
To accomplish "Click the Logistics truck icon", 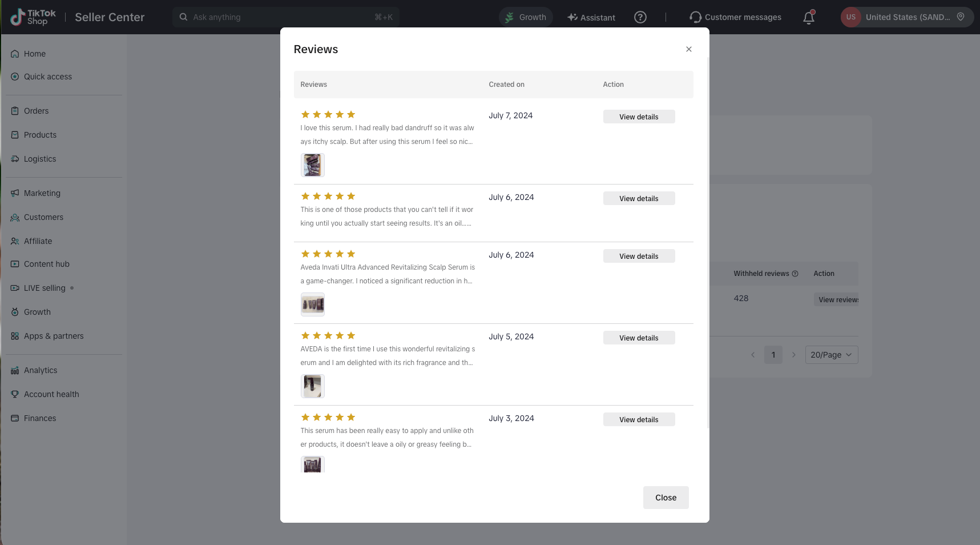I will point(15,159).
